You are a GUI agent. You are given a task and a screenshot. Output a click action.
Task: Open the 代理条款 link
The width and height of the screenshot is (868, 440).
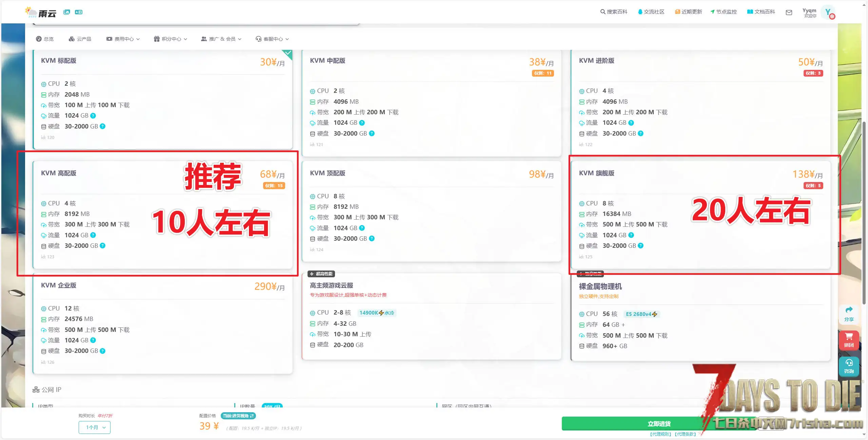click(685, 434)
